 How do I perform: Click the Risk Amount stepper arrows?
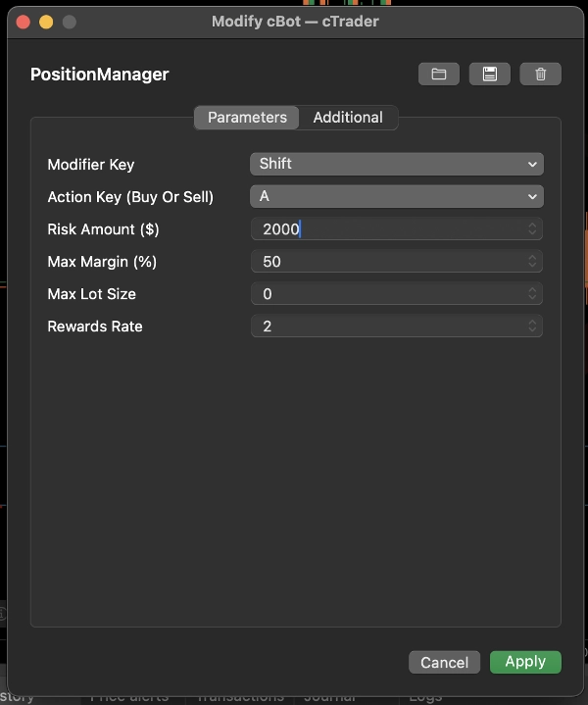533,228
